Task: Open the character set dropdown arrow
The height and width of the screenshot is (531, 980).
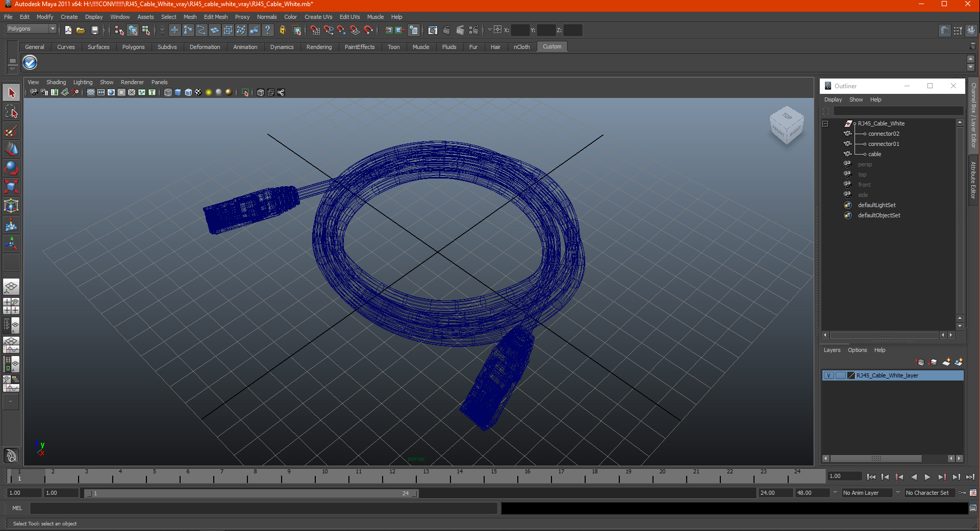Action: (x=898, y=493)
